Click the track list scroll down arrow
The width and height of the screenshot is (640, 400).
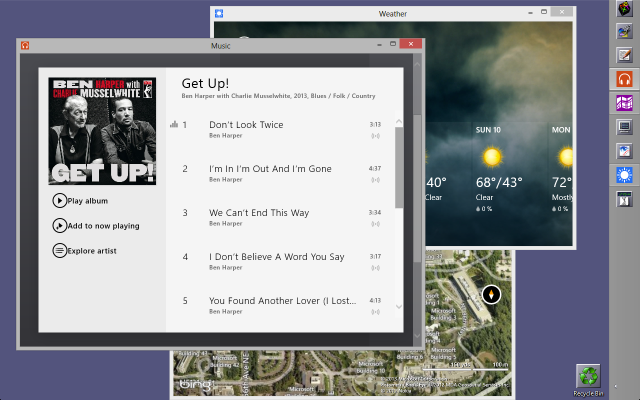(x=399, y=307)
